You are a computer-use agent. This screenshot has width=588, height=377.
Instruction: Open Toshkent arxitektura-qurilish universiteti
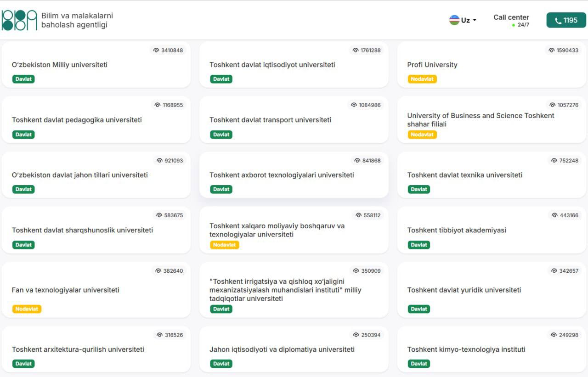[x=96, y=349]
